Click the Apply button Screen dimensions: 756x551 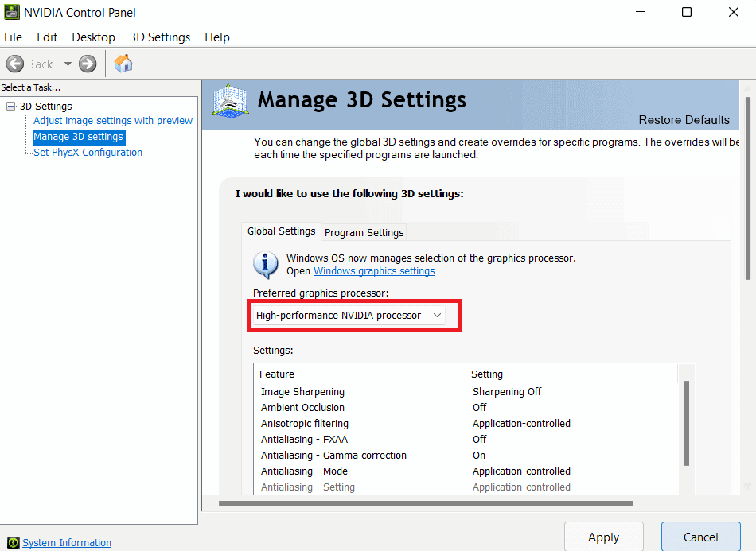603,537
